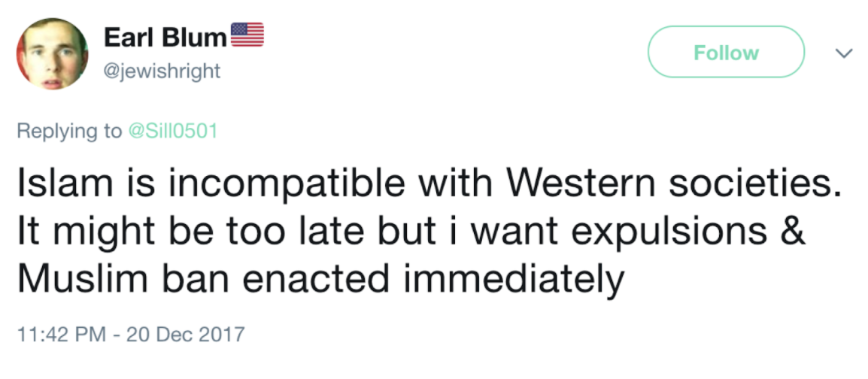Click the 'Replying to' label
Viewport: 868px width, 379px height.
pyautogui.click(x=69, y=131)
